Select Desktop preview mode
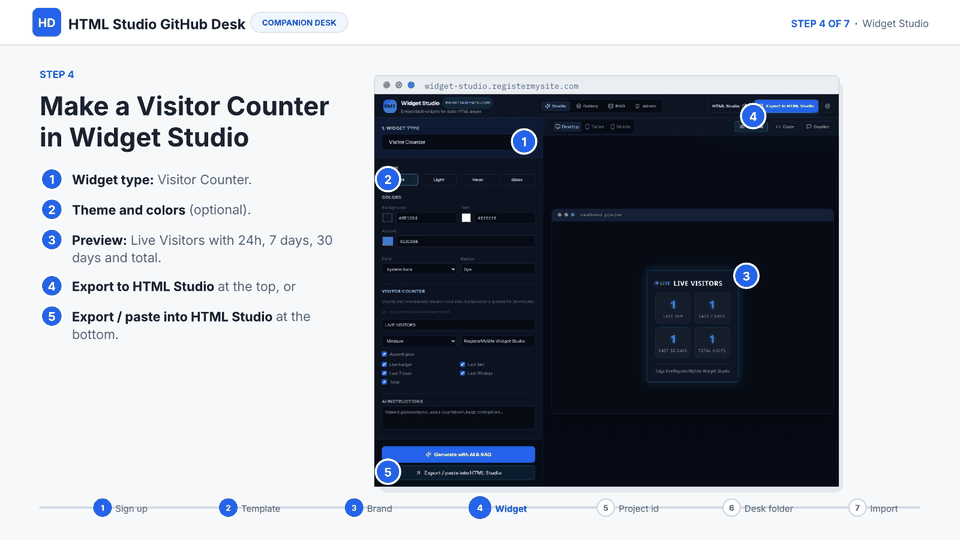Viewport: 960px width, 540px height. click(567, 127)
